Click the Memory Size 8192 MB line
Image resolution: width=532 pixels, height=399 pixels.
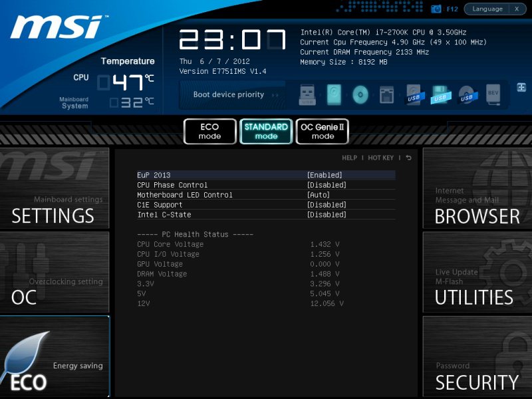click(x=343, y=62)
